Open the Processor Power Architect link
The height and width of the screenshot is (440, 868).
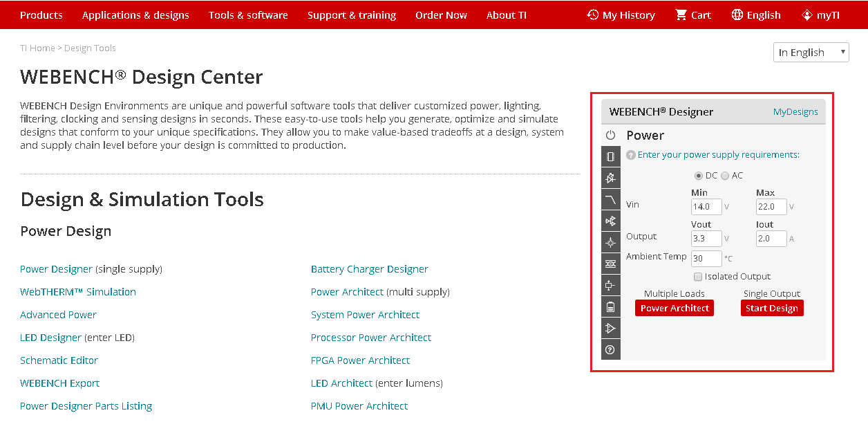[x=371, y=338]
